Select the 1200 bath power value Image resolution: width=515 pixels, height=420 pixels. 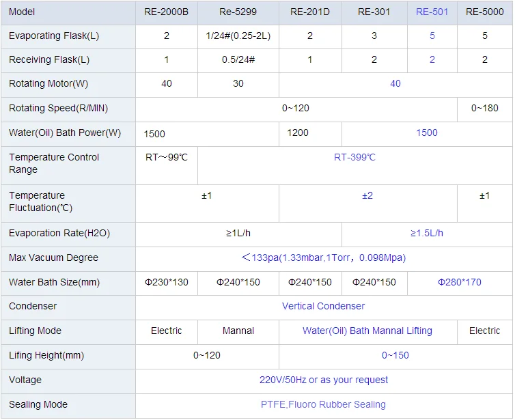[298, 132]
